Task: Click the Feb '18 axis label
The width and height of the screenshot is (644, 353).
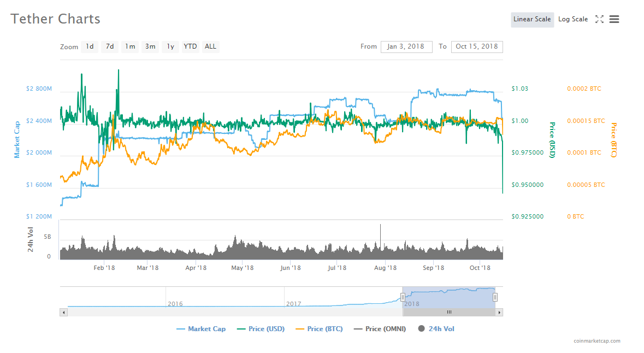Action: [x=104, y=268]
